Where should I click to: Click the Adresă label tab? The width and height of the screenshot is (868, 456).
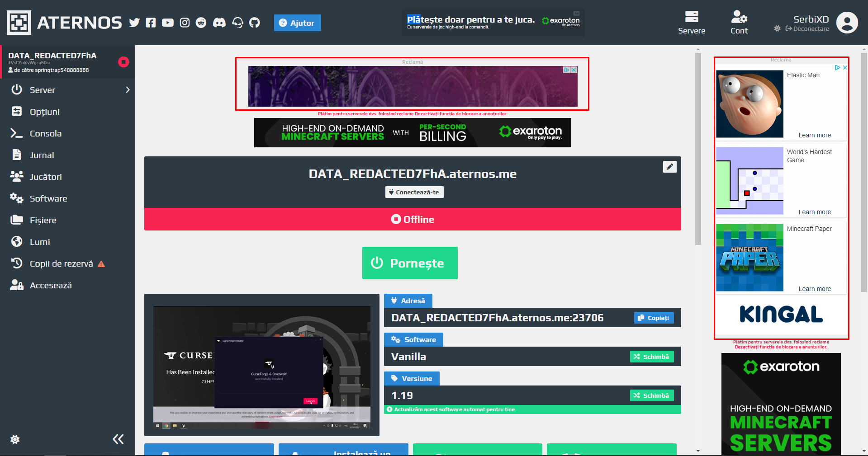(408, 301)
